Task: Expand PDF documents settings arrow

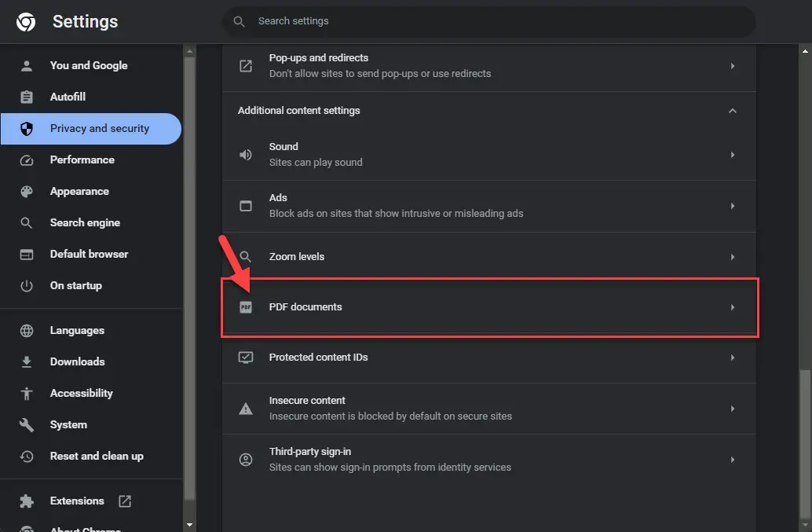Action: tap(732, 307)
